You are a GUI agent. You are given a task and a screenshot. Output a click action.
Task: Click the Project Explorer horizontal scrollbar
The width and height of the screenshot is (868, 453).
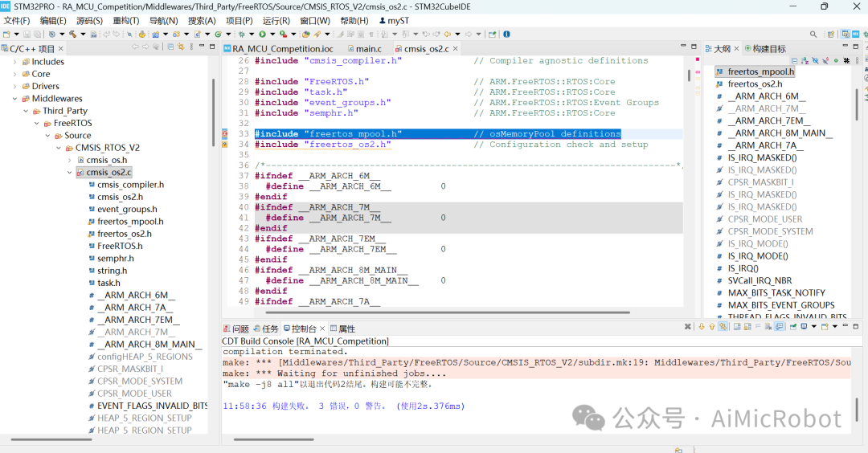(x=51, y=439)
